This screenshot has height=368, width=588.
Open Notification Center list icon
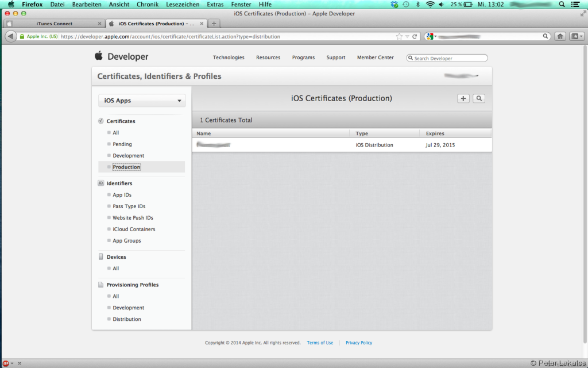click(x=575, y=5)
